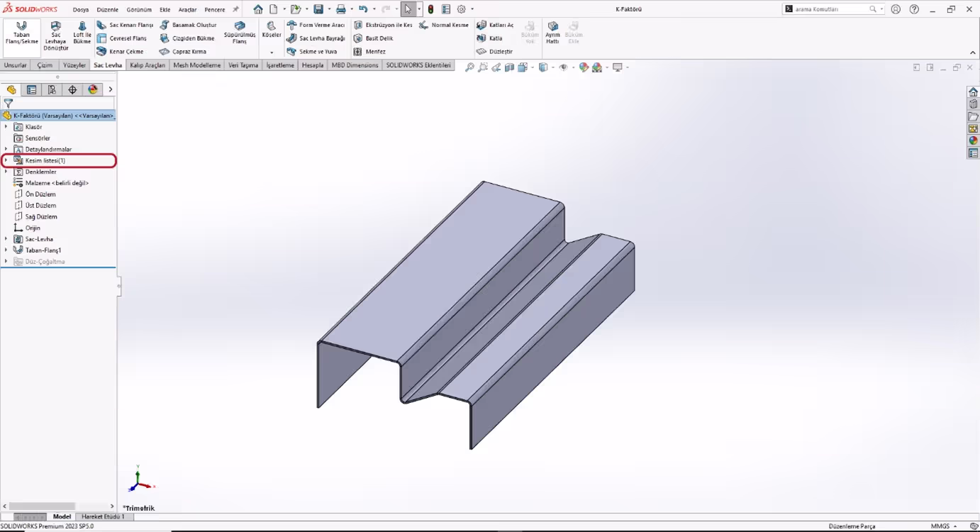Click the Home icon in quick toolbar
980x532 pixels.
pos(258,9)
